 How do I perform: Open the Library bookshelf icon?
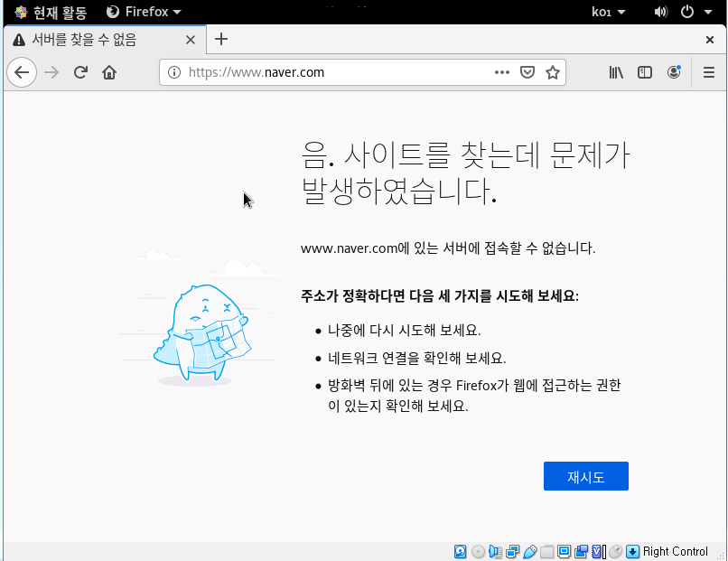click(616, 72)
